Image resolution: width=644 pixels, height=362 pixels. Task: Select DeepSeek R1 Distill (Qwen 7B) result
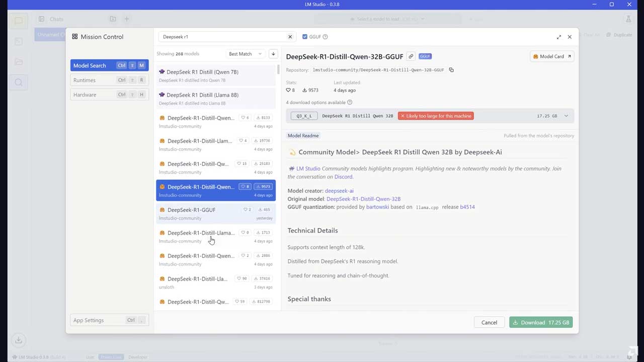coord(216,75)
